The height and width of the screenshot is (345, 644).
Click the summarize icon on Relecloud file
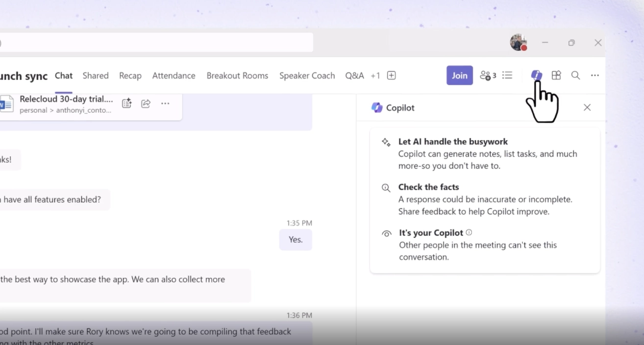pyautogui.click(x=126, y=103)
